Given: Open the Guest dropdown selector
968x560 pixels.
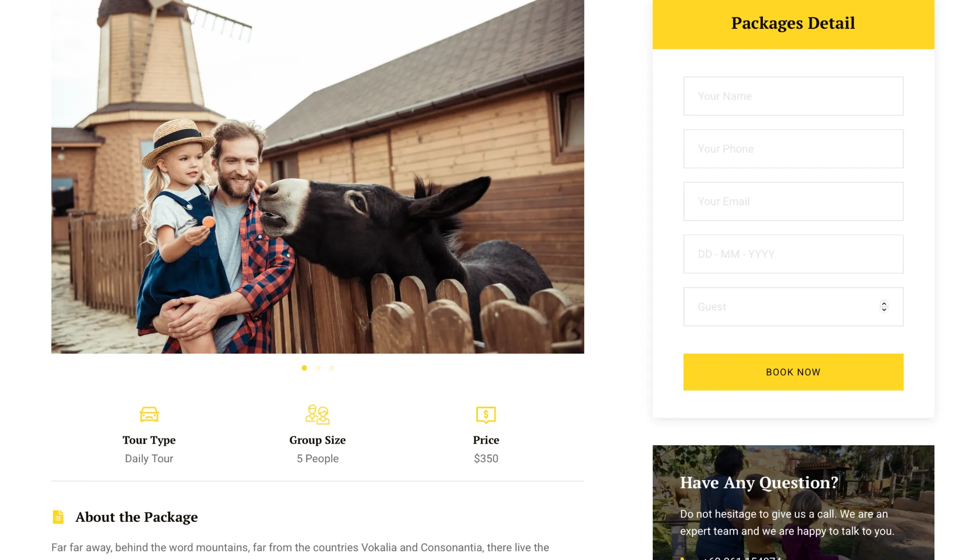Looking at the screenshot, I should click(793, 306).
